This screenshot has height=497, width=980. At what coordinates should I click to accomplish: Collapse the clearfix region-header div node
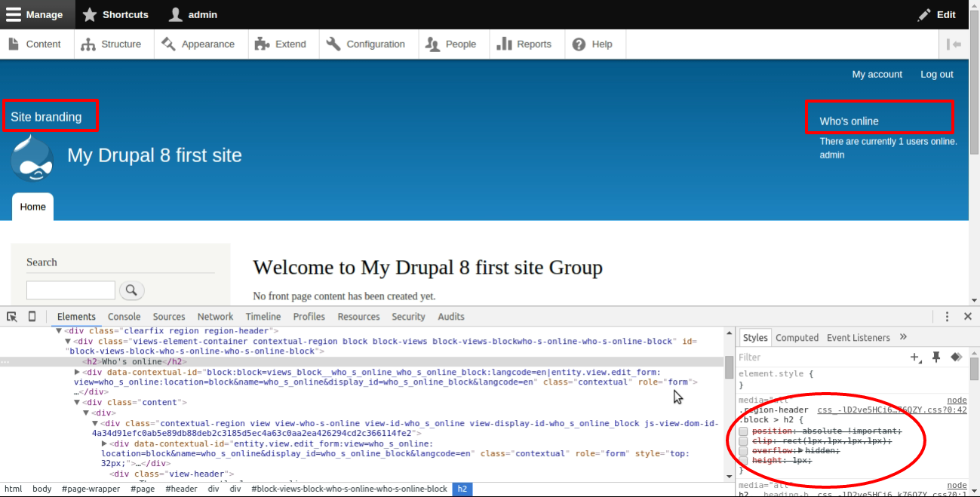coord(59,330)
